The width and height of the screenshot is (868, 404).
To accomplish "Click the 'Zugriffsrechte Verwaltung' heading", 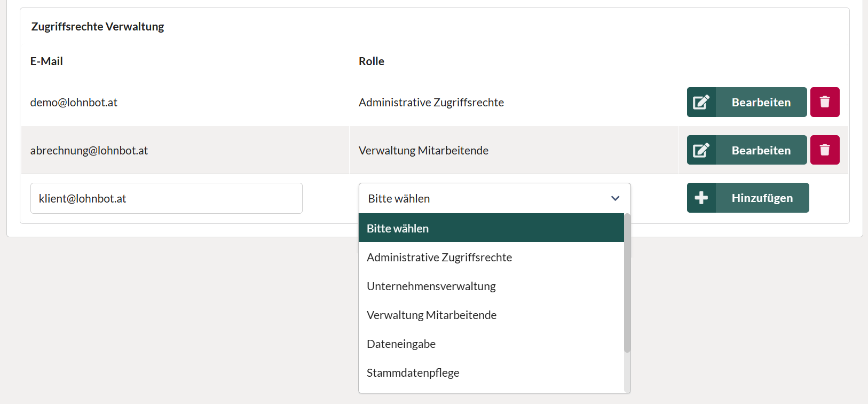I will (x=98, y=26).
